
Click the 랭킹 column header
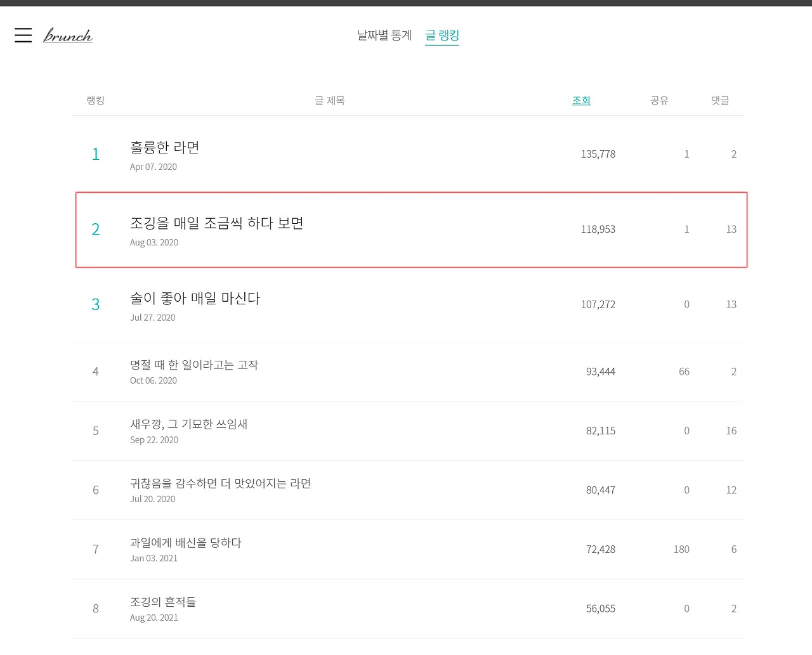coord(96,100)
